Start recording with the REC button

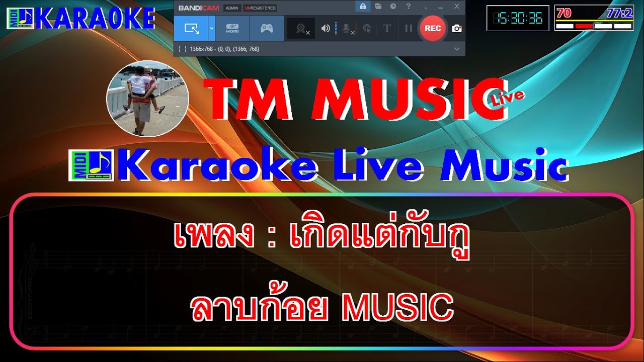pyautogui.click(x=433, y=28)
